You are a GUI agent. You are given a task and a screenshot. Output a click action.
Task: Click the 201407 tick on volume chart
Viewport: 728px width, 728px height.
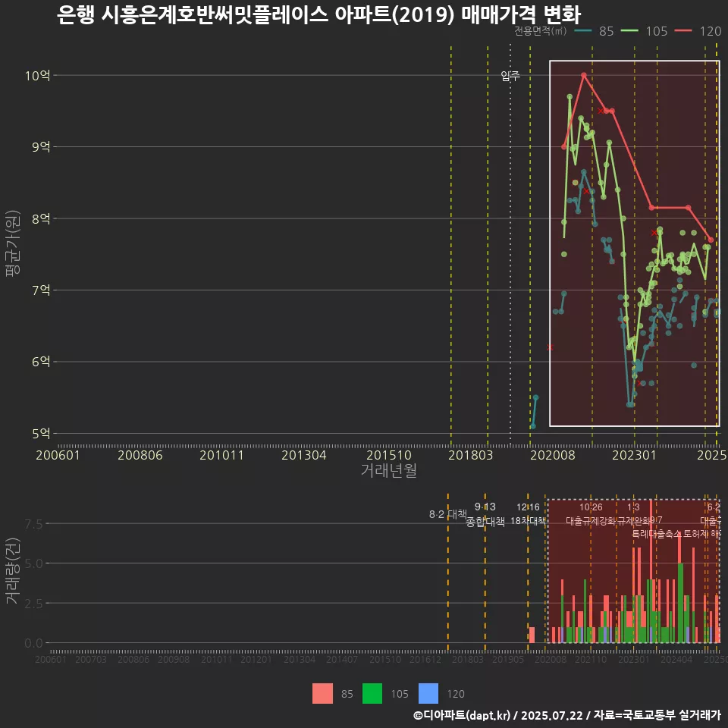(342, 659)
